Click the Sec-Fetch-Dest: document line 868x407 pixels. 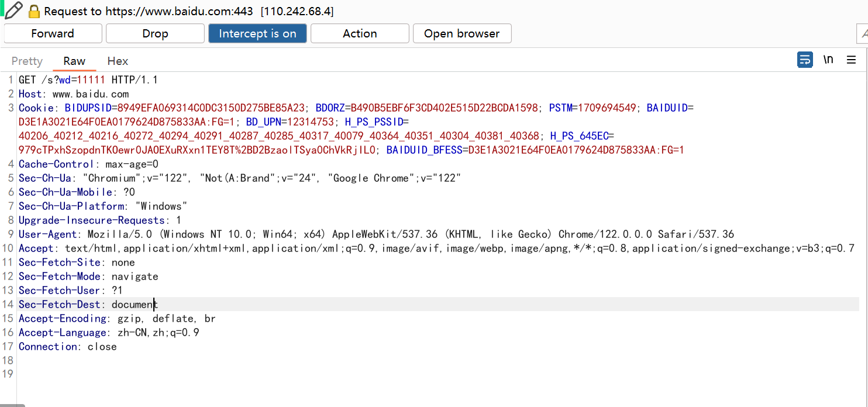point(88,305)
